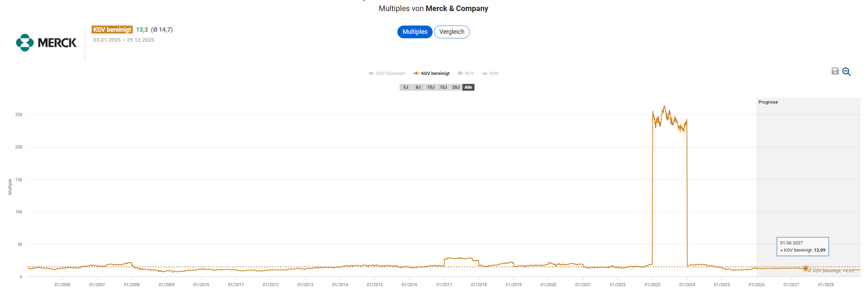Choose the 15J time range
Screen dimensions: 868x292
point(443,87)
